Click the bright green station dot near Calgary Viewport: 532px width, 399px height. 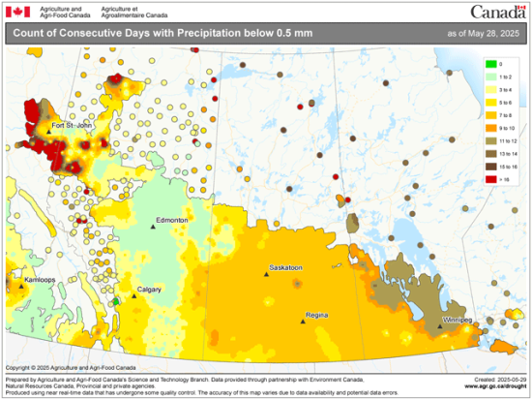click(x=116, y=301)
